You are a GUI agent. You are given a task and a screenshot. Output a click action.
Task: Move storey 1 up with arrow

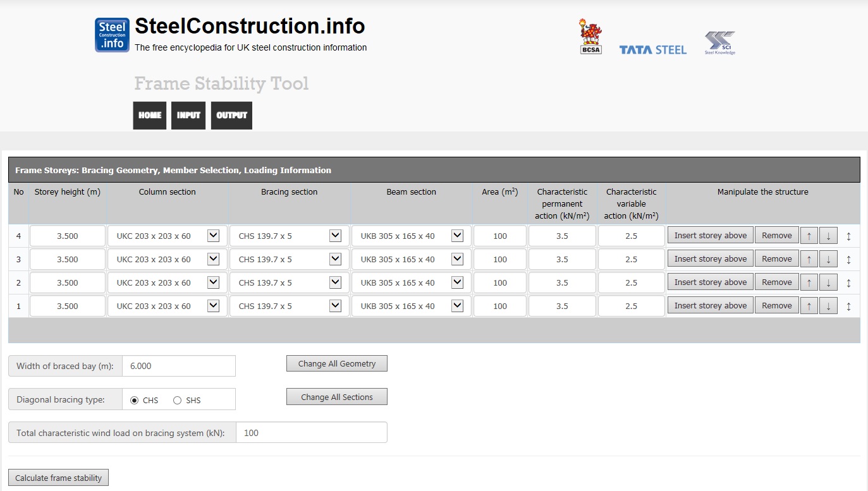[809, 306]
